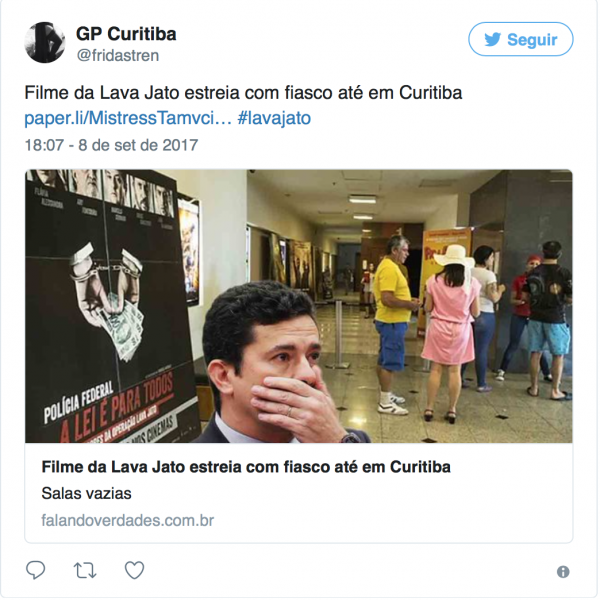The height and width of the screenshot is (600, 600).
Task: Retweet using the arrows icon
Action: (x=85, y=571)
